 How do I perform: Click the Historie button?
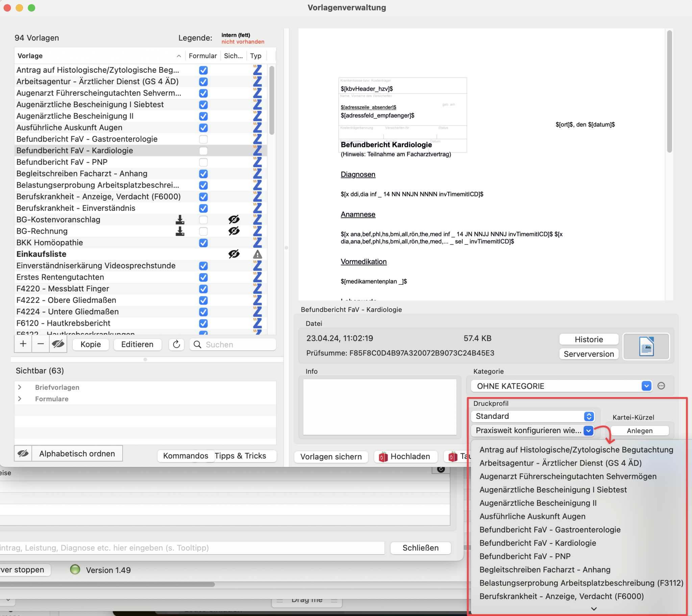(x=589, y=339)
